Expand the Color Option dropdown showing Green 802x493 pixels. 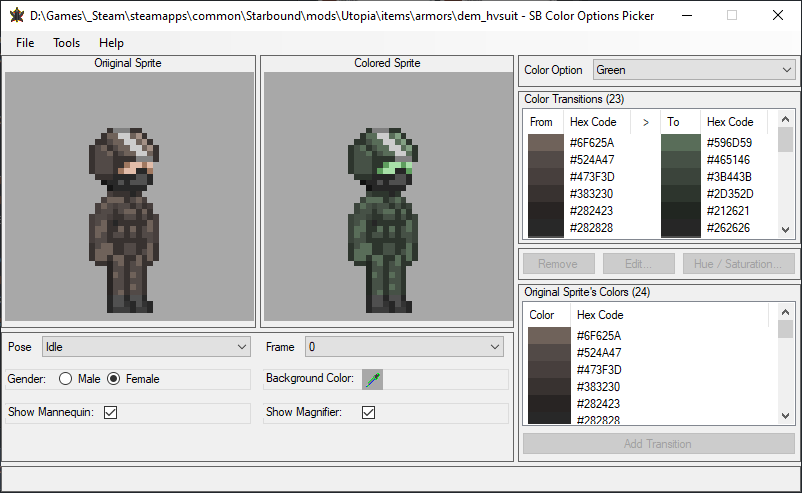(x=694, y=70)
